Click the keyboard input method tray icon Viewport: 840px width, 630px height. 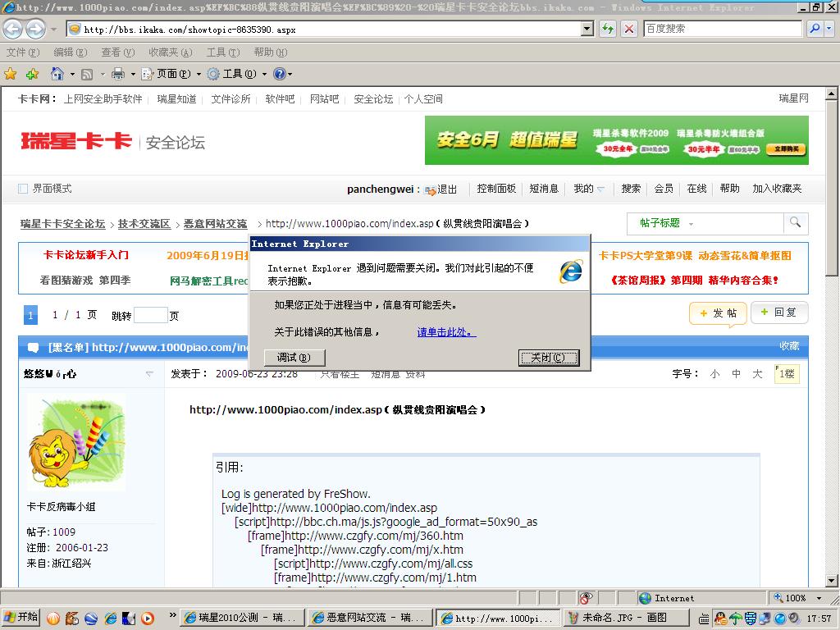pyautogui.click(x=705, y=619)
